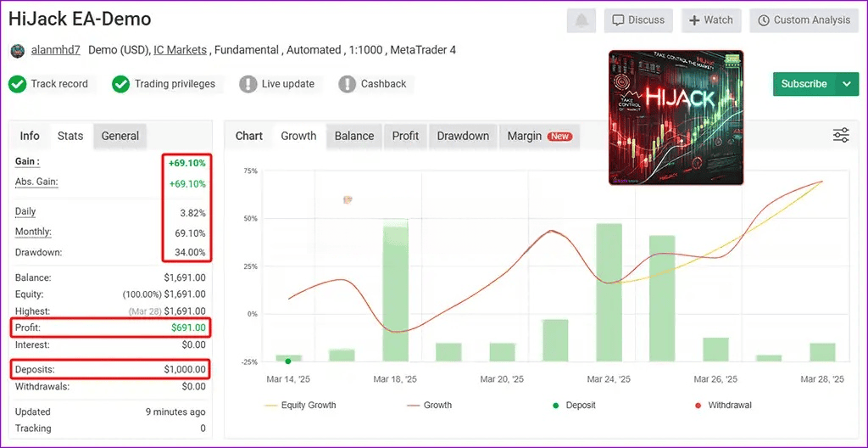The width and height of the screenshot is (868, 448).
Task: Click the Updated 9 minutes ago text
Action: pyautogui.click(x=175, y=412)
